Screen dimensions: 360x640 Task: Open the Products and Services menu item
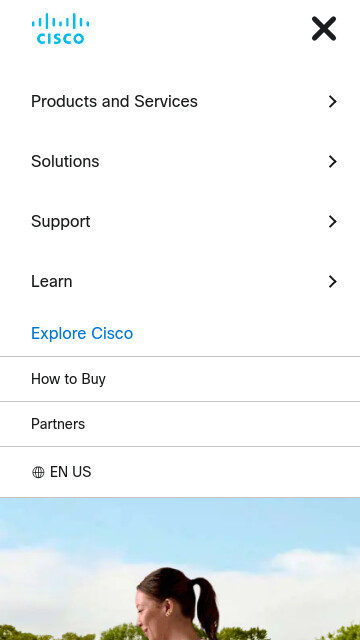point(114,101)
